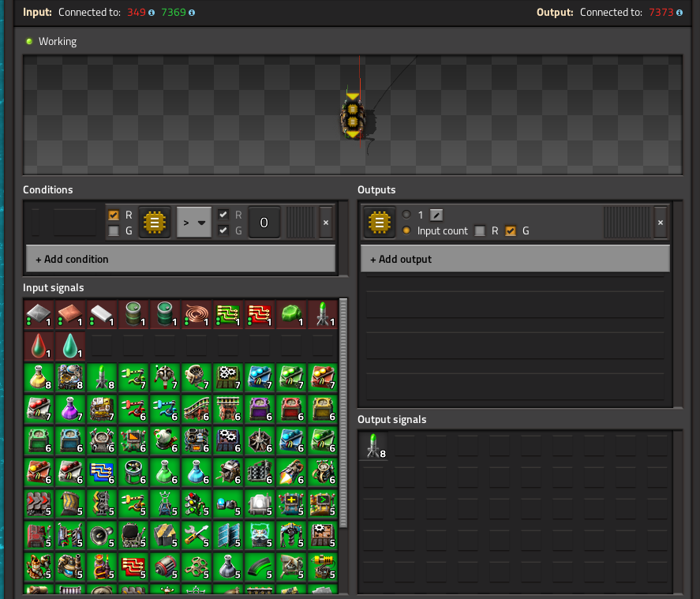Click the blue fast inserter signal
Screen dimensions: 700x599
pyautogui.click(x=165, y=410)
